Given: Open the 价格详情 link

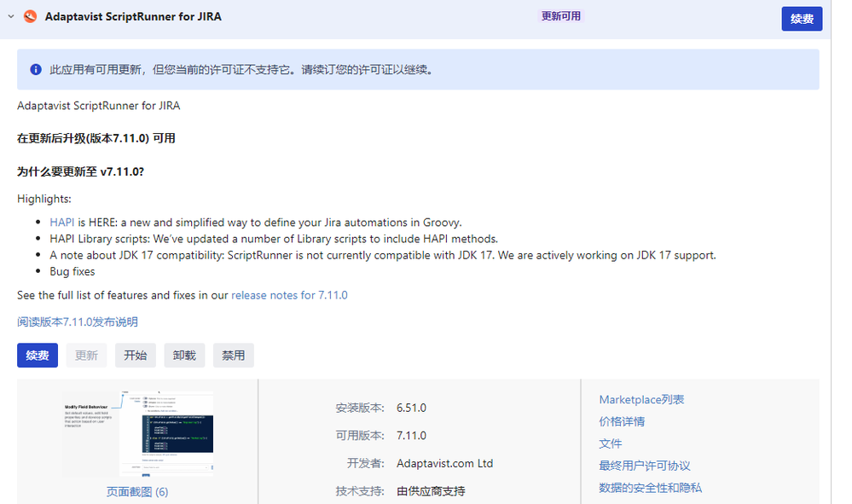Looking at the screenshot, I should click(622, 421).
